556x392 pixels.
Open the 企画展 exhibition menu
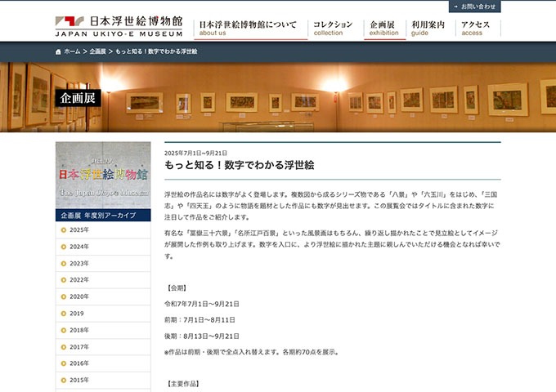point(384,29)
